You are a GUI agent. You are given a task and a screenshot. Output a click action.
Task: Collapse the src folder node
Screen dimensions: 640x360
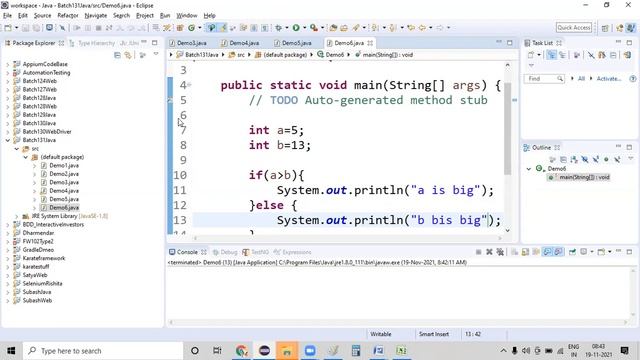point(17,149)
